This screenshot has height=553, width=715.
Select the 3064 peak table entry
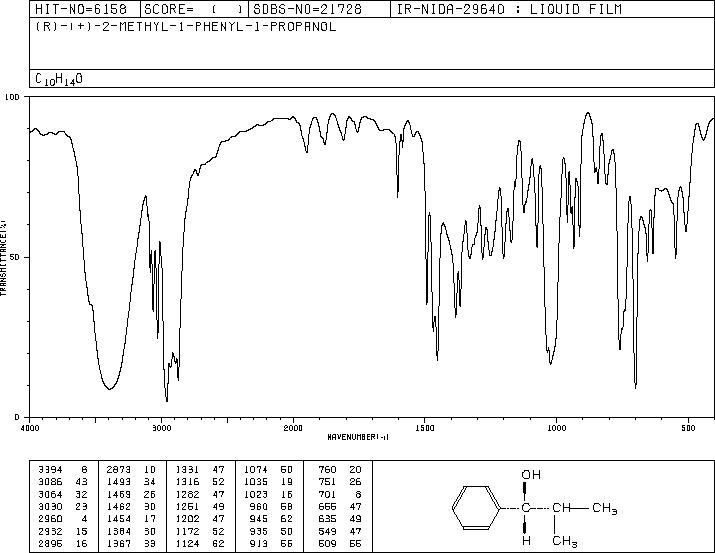(x=63, y=494)
